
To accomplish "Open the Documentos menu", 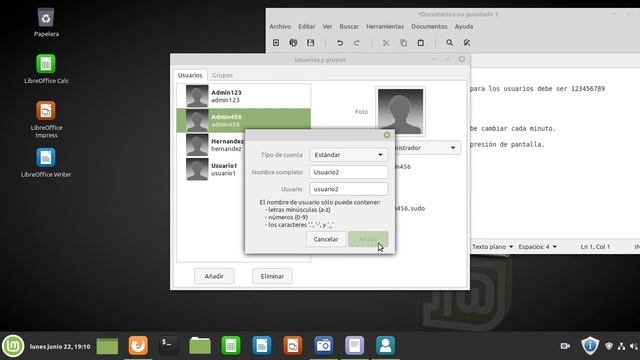I will (x=429, y=27).
